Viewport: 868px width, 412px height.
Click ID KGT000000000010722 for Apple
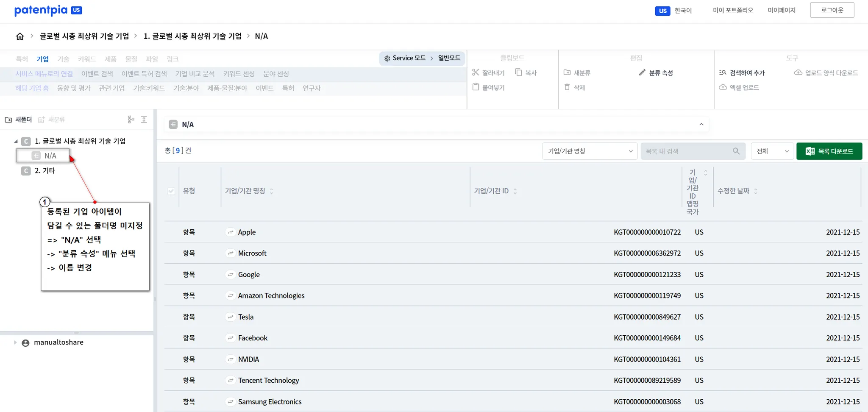click(647, 232)
